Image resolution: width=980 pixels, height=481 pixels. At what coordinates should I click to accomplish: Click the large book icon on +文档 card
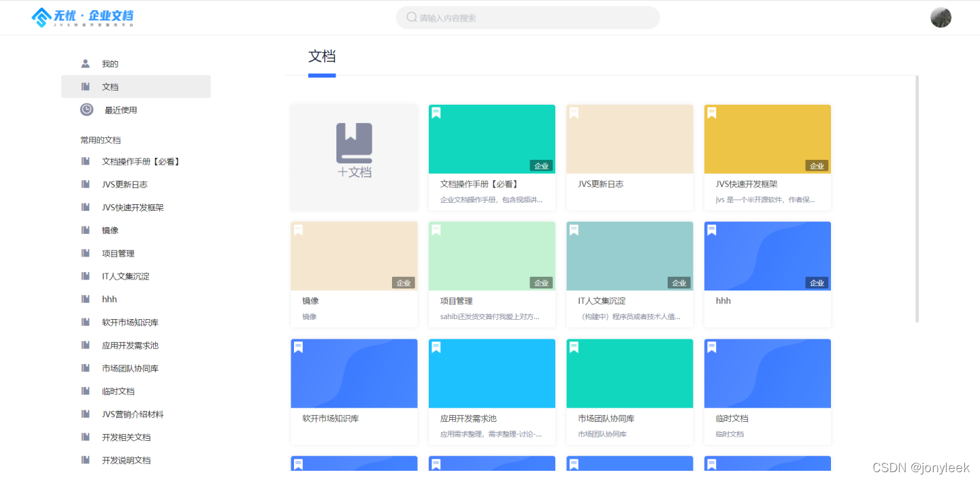354,143
